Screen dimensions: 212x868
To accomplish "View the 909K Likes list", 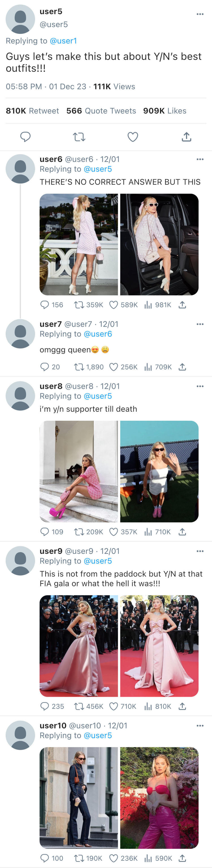I will pos(165,111).
